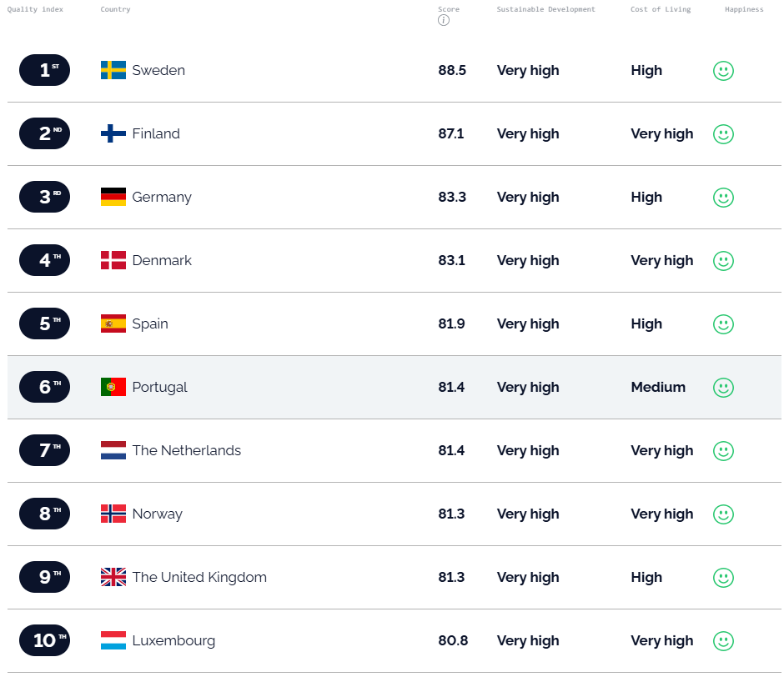Select the 6th rank badge for Portugal
784x677 pixels.
pos(44,387)
